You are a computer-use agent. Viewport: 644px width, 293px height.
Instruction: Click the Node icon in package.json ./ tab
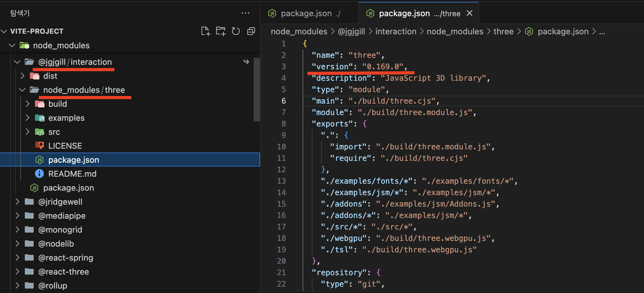pyautogui.click(x=272, y=13)
